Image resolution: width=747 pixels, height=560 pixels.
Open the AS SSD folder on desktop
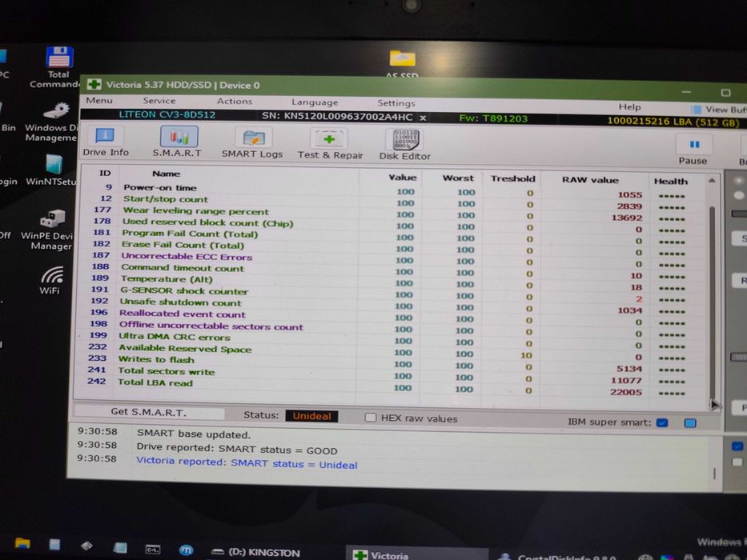coord(403,63)
